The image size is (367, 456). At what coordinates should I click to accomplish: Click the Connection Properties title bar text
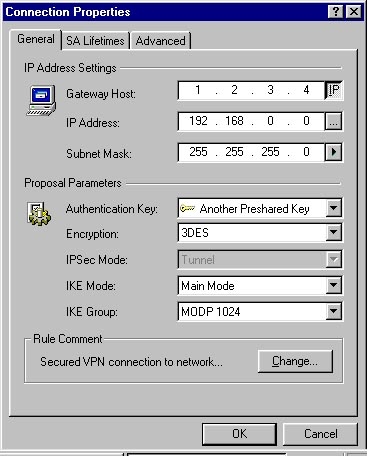tap(68, 12)
